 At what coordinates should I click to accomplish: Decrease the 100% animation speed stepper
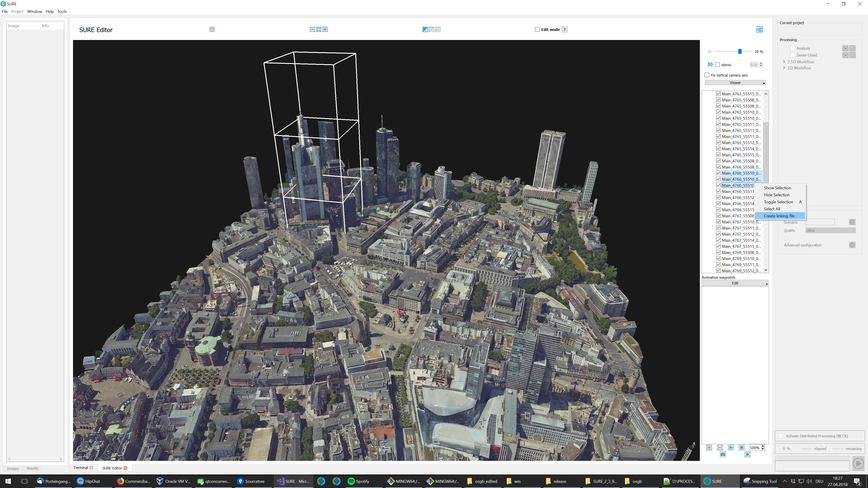[x=763, y=449]
